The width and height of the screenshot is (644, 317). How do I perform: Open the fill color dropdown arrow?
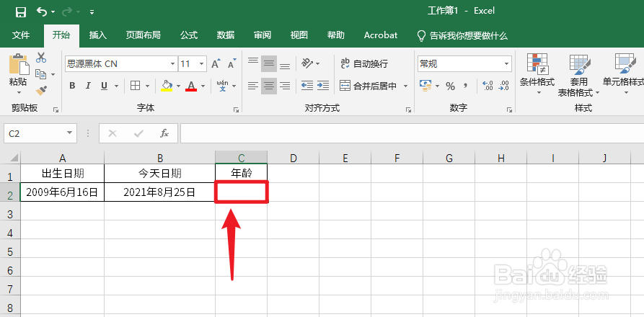tap(178, 86)
